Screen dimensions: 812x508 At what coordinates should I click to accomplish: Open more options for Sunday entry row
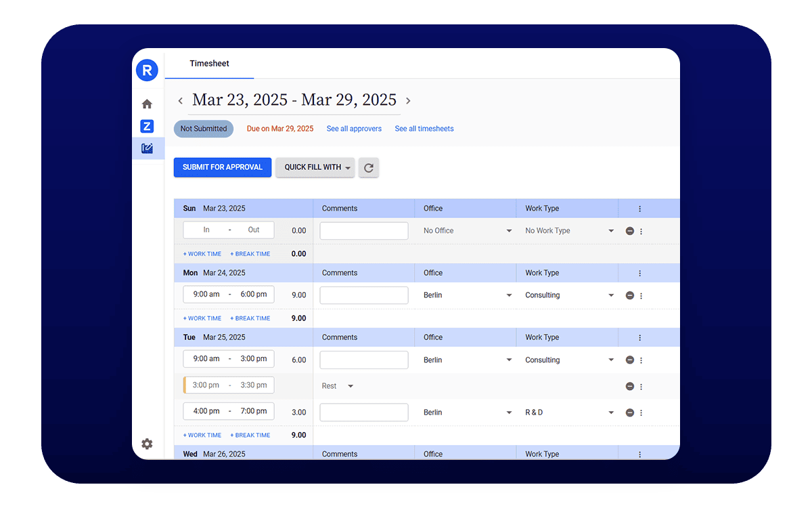tap(641, 231)
